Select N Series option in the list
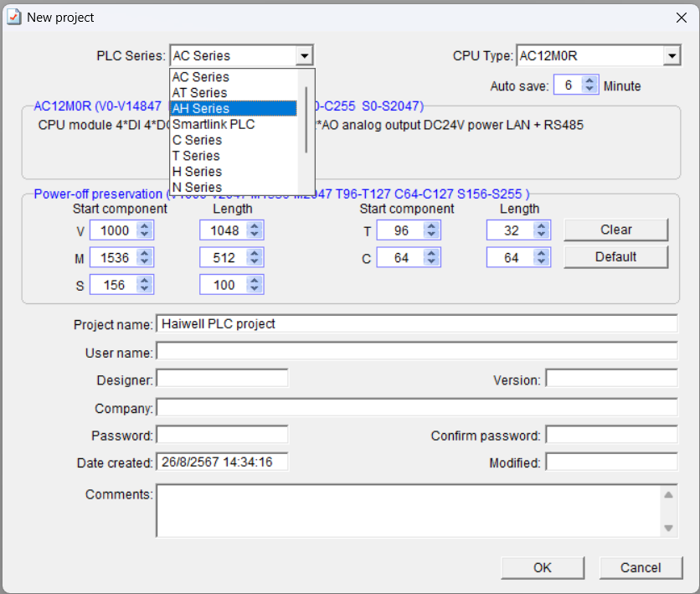Viewport: 700px width, 594px height. point(233,187)
